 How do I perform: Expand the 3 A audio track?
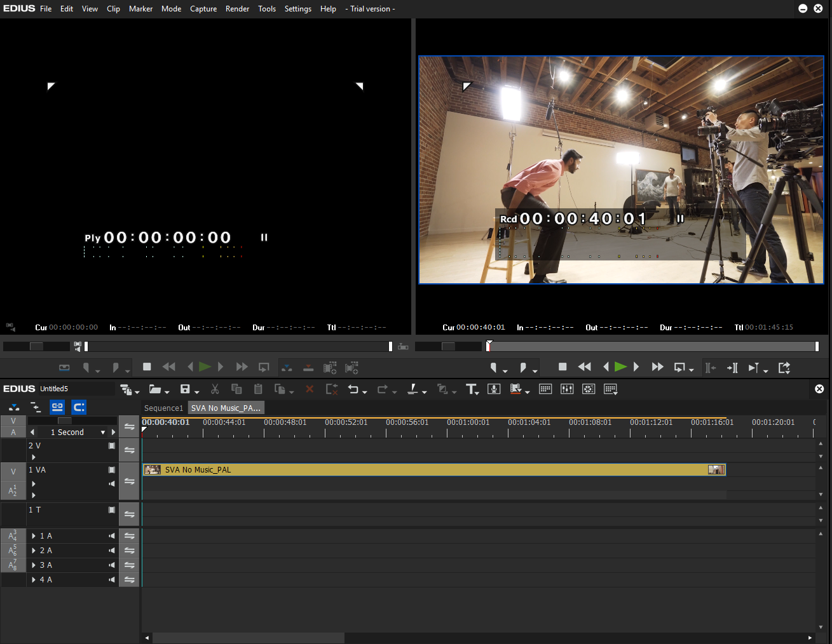pyautogui.click(x=34, y=565)
